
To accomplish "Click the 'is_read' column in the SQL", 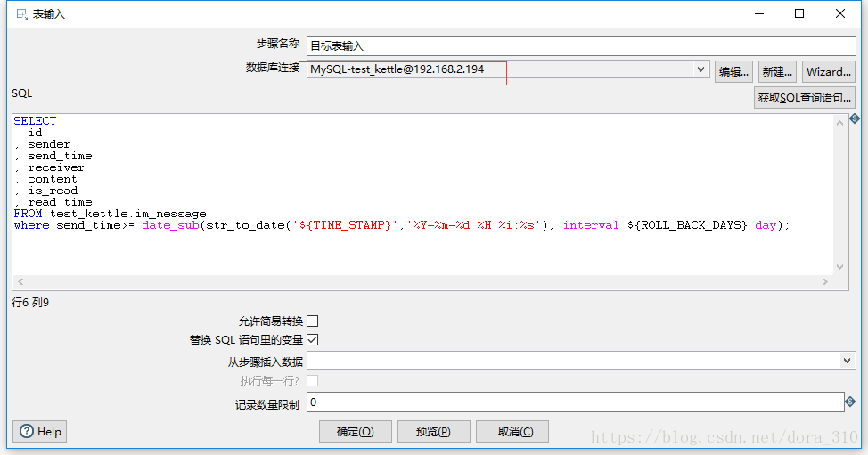I will pyautogui.click(x=53, y=191).
